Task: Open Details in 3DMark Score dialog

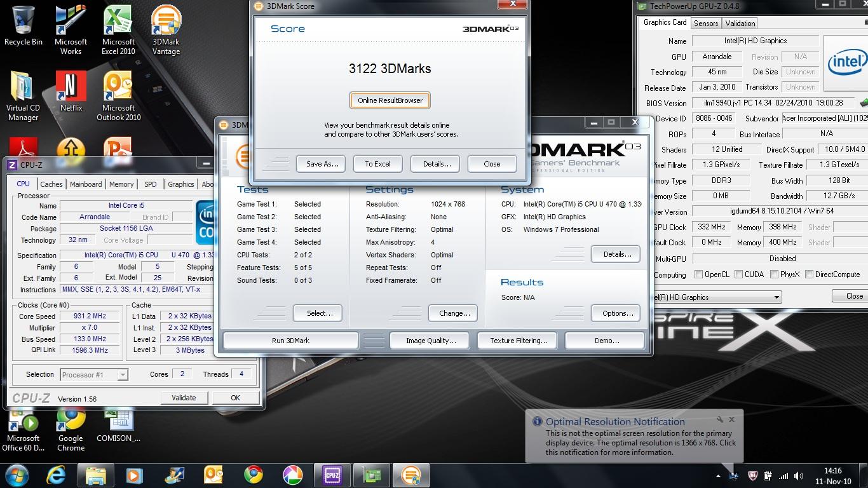Action: tap(435, 164)
